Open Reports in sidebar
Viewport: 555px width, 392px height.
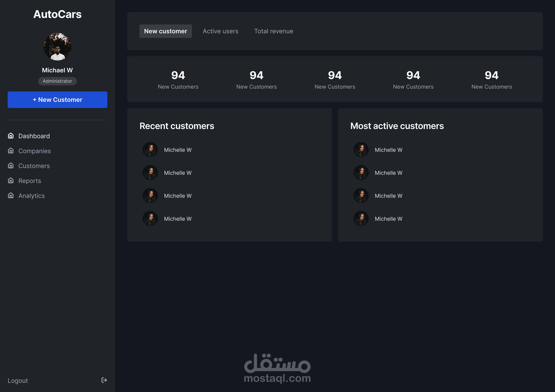click(30, 181)
